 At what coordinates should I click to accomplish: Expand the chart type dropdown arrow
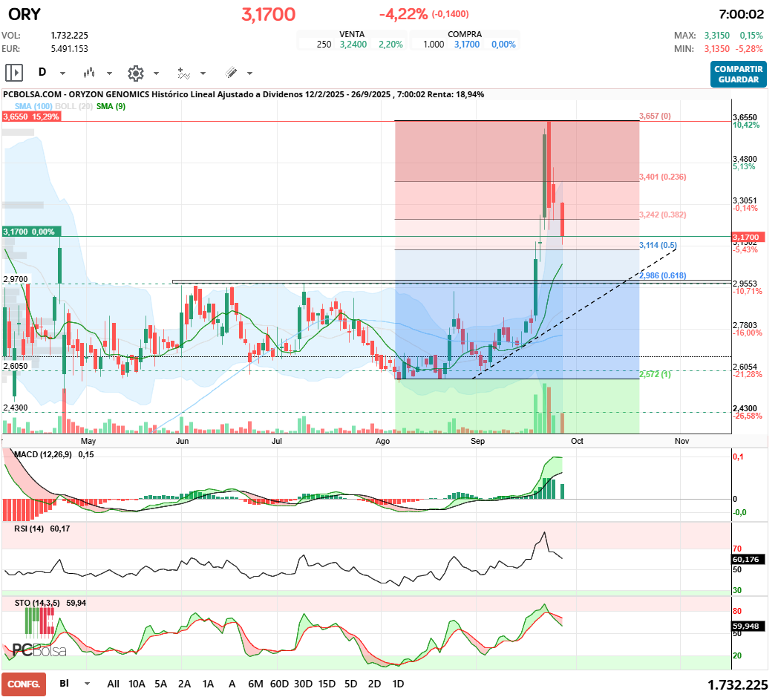point(109,73)
